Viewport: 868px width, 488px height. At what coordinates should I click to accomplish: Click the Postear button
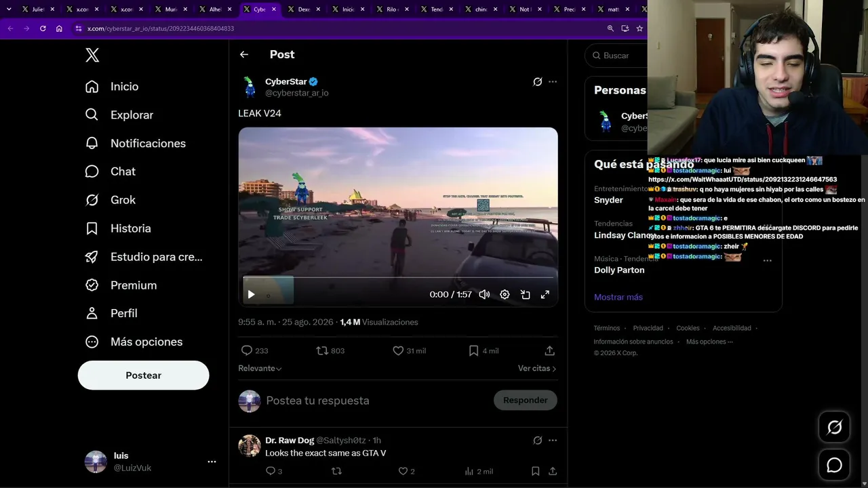pyautogui.click(x=144, y=375)
